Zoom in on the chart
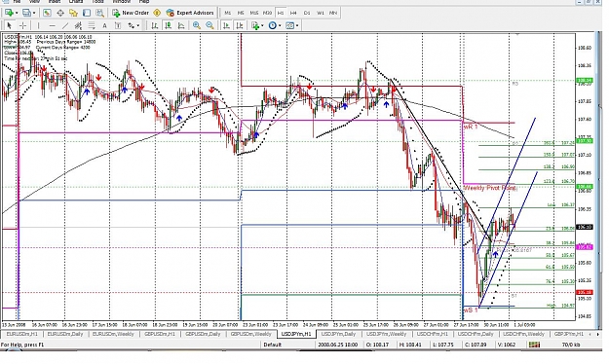The image size is (609, 364). [197, 25]
